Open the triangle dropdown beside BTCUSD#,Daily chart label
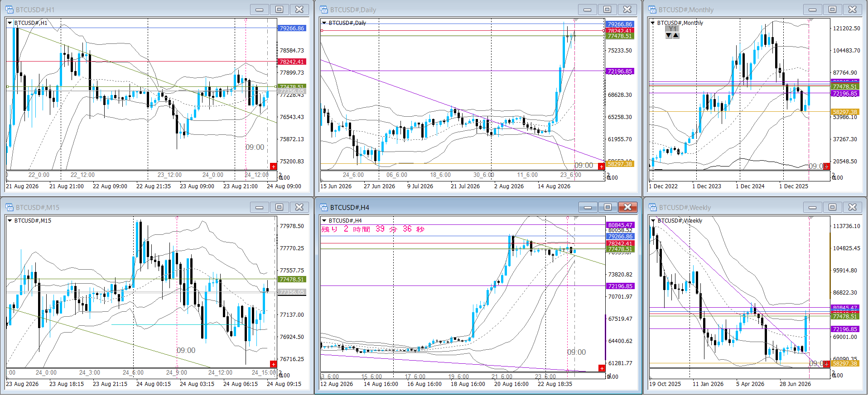 (324, 23)
